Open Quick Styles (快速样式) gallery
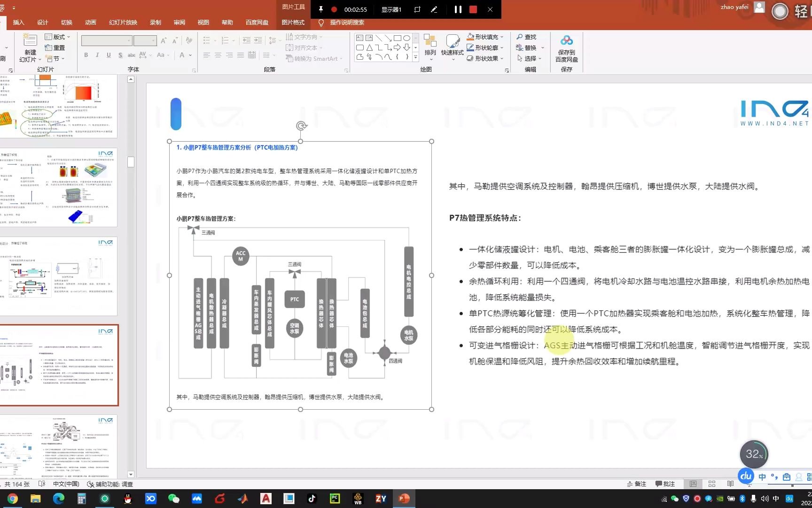Image resolution: width=812 pixels, height=508 pixels. coord(453,47)
